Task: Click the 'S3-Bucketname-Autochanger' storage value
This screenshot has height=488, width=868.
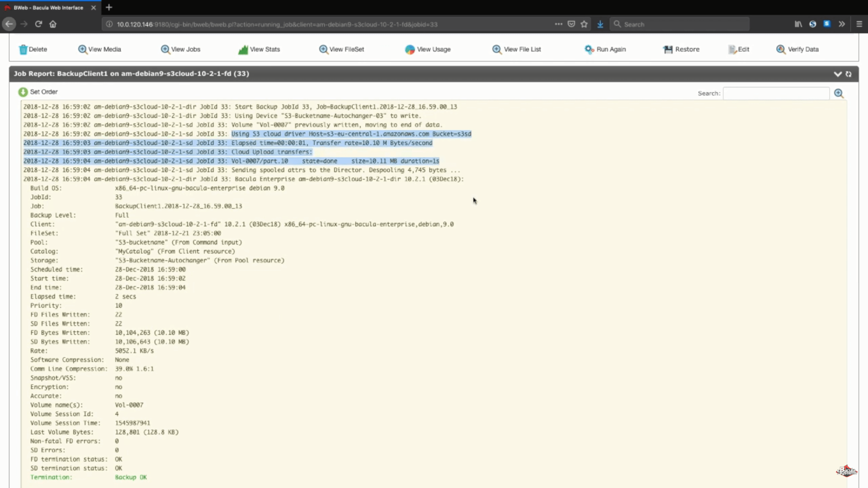Action: 163,260
